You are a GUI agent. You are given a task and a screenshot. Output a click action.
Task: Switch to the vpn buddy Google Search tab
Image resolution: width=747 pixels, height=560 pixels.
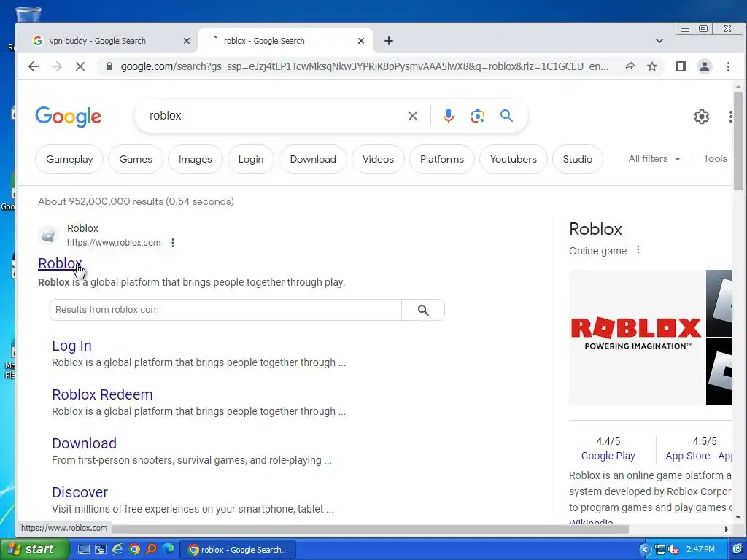98,41
